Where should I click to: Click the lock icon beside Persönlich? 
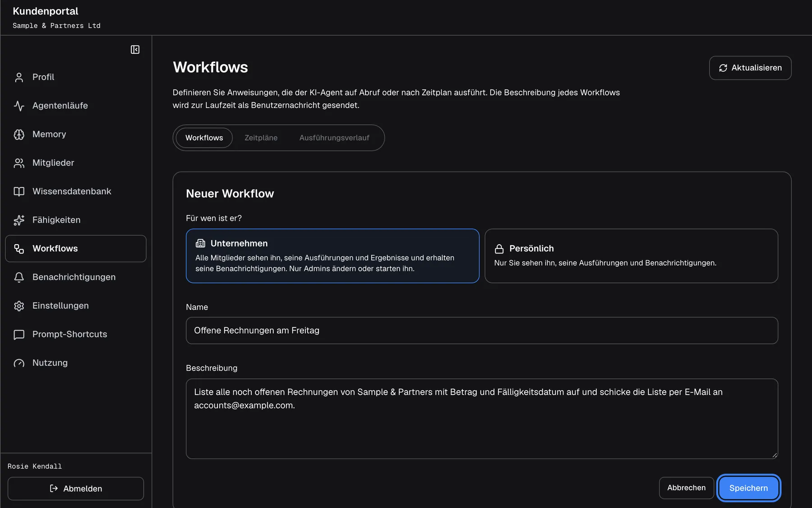pyautogui.click(x=499, y=249)
